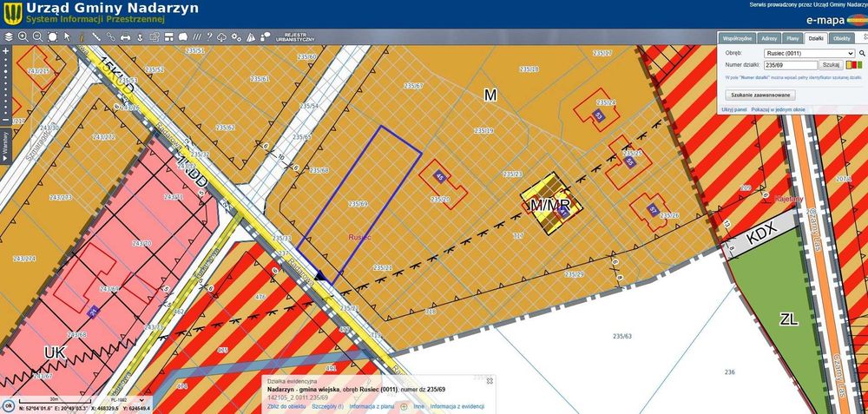The height and width of the screenshot is (414, 868).
Task: Click the Szukaj button
Action: pyautogui.click(x=831, y=65)
